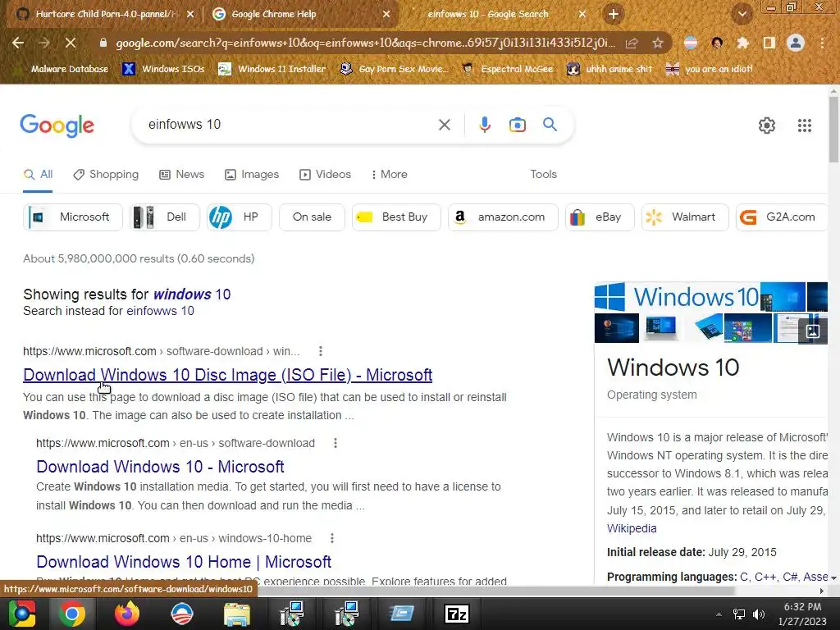Switch to Images results
This screenshot has height=630, width=840.
[253, 174]
